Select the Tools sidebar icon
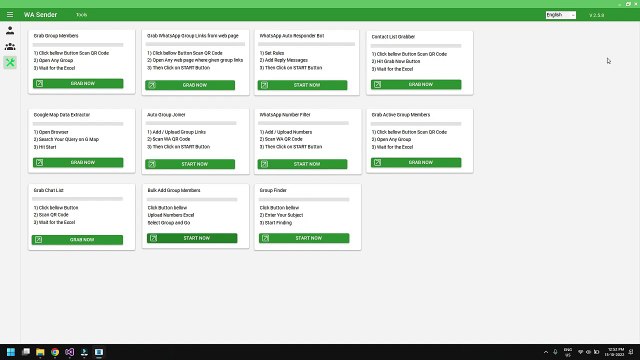Image resolution: width=640 pixels, height=360 pixels. pyautogui.click(x=10, y=62)
